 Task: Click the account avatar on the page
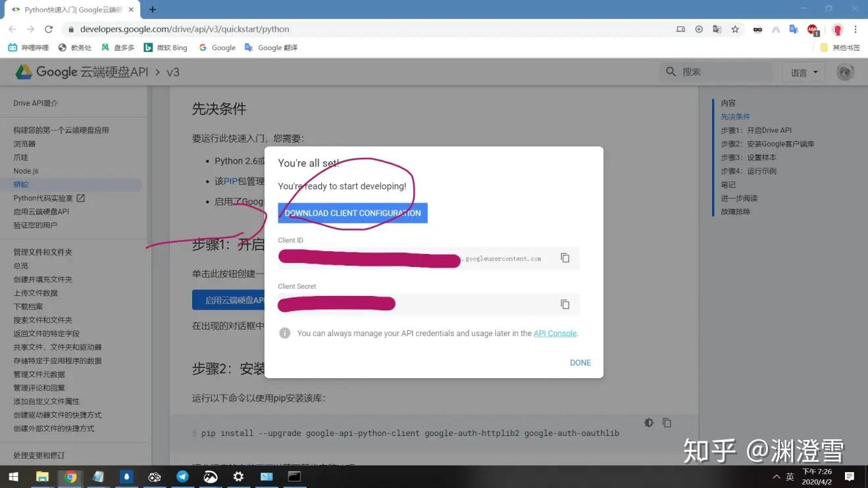point(845,72)
